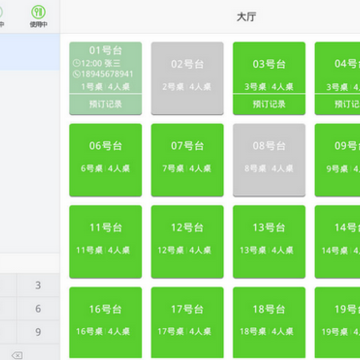Pick the 18号台 table card

[x=269, y=323]
